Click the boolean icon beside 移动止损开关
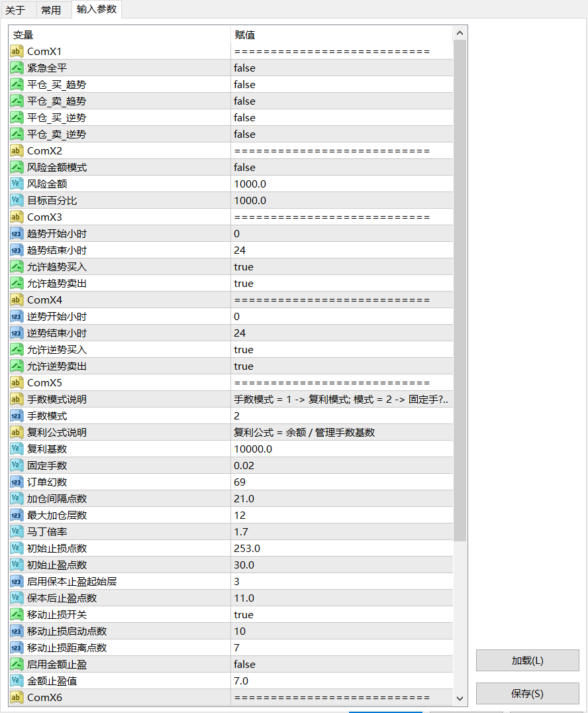The image size is (588, 713). click(x=17, y=614)
